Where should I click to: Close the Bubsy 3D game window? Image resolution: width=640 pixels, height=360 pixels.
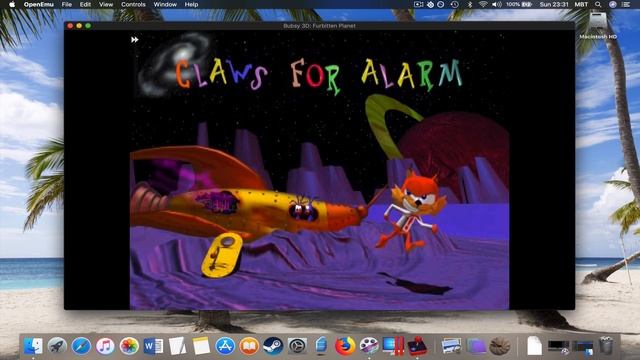point(70,26)
